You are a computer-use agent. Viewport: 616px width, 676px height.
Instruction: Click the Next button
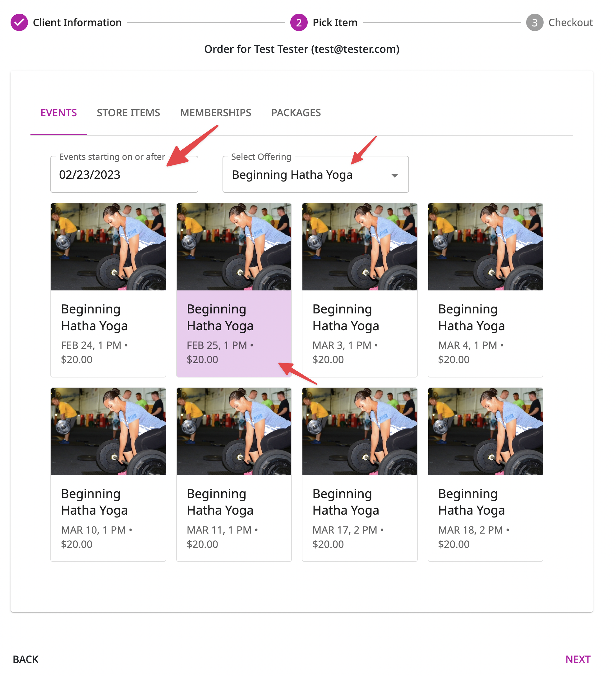point(578,659)
